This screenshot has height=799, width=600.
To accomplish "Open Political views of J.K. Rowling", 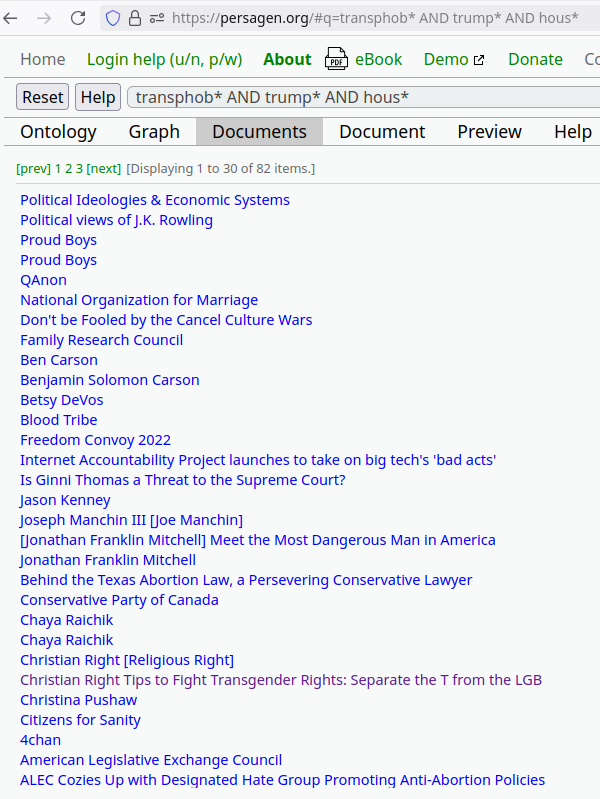I will pyautogui.click(x=116, y=220).
